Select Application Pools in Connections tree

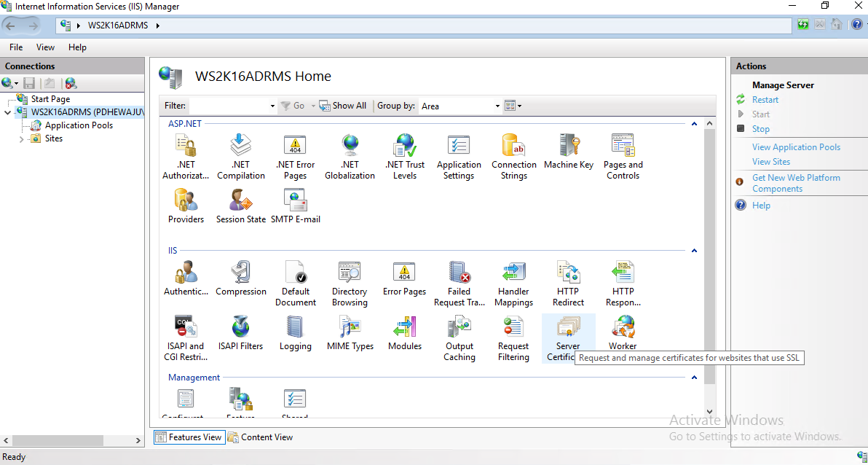(x=79, y=125)
